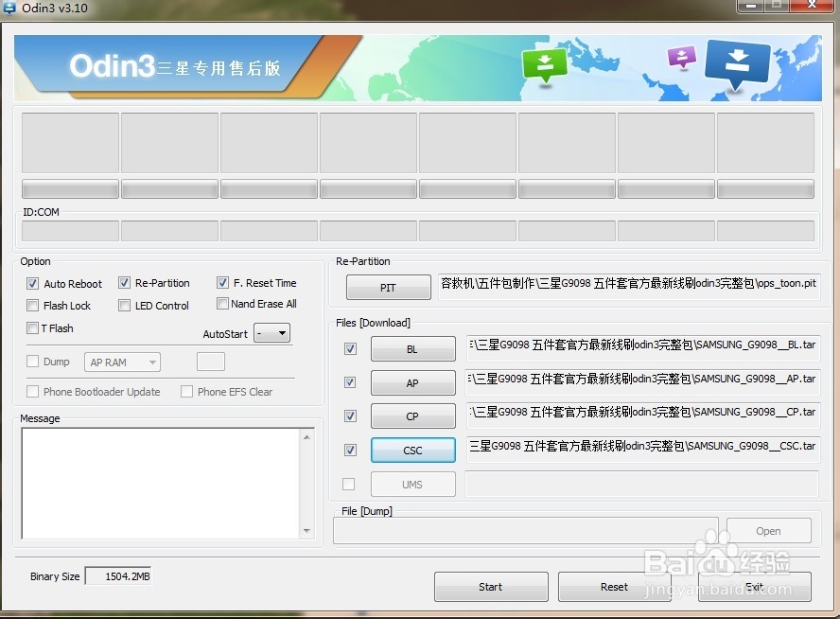Enable the T Flash option

click(x=32, y=327)
